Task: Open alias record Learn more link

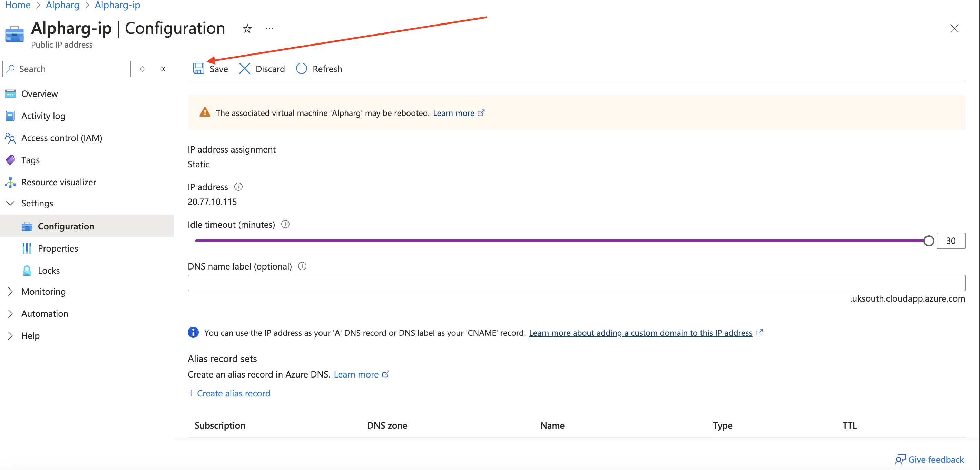Action: [356, 374]
